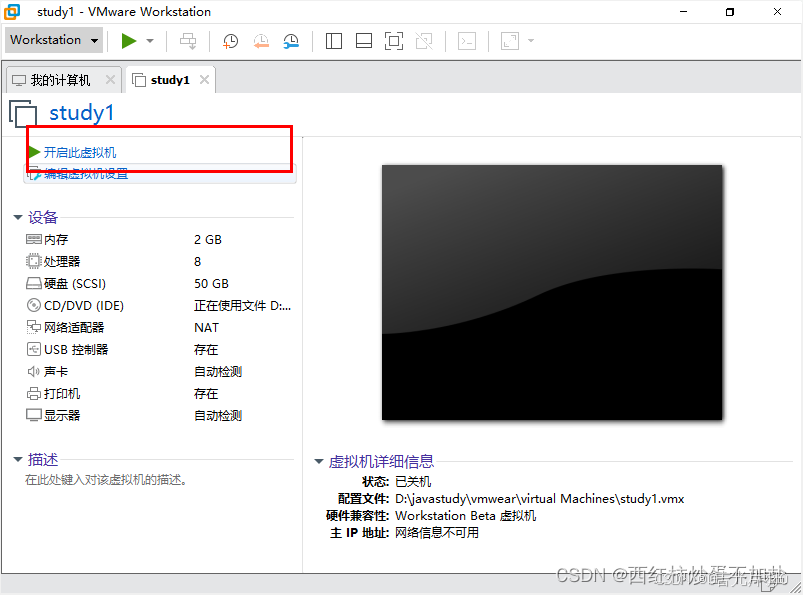Collapse the 虚拟机详细信息 section
The image size is (803, 595).
pyautogui.click(x=319, y=461)
